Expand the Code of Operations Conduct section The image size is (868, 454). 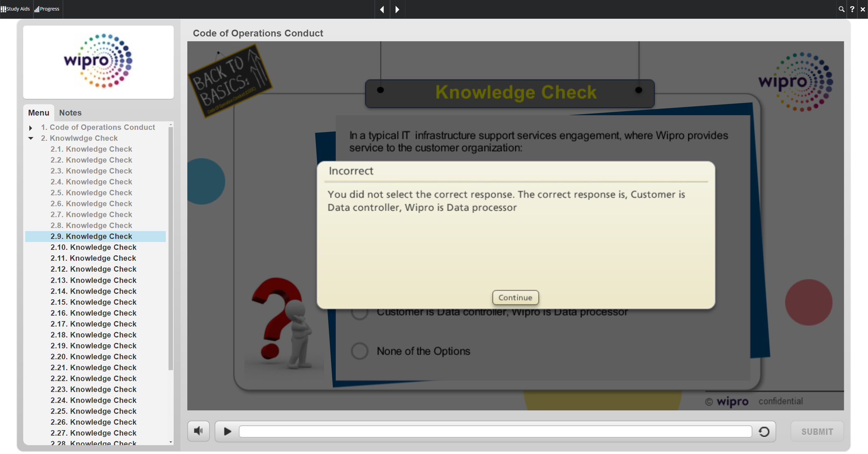31,128
